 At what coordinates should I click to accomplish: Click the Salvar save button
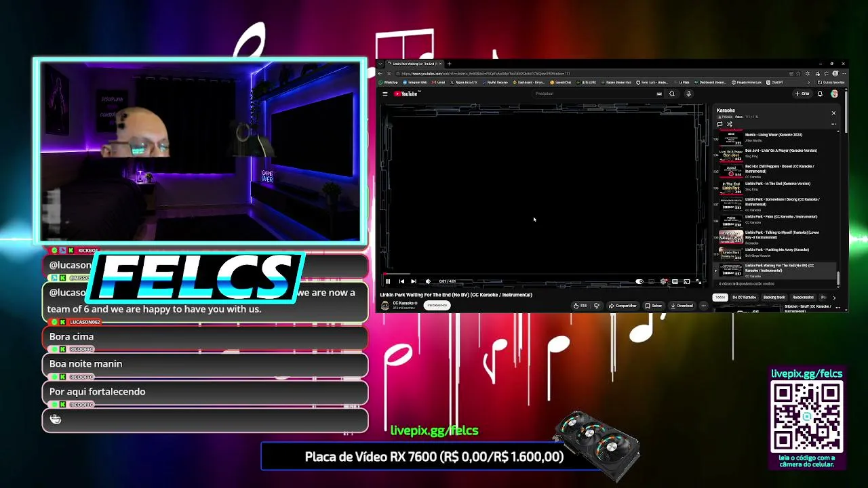[654, 306]
